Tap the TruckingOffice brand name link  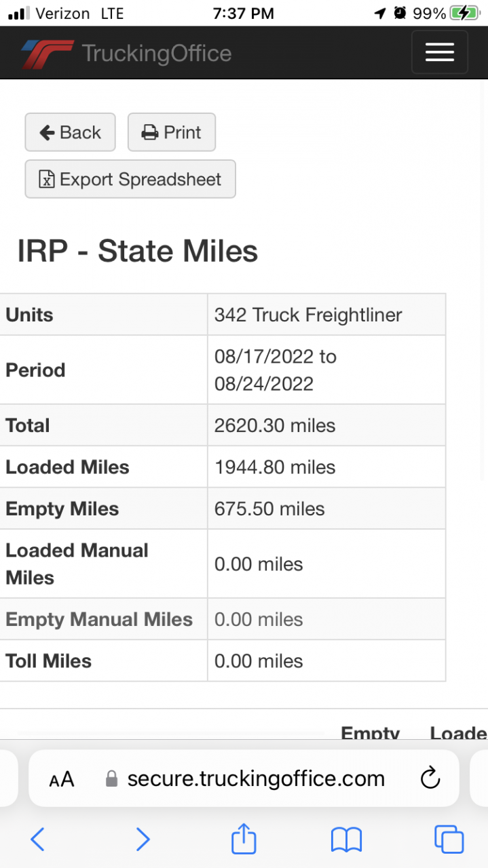(157, 53)
